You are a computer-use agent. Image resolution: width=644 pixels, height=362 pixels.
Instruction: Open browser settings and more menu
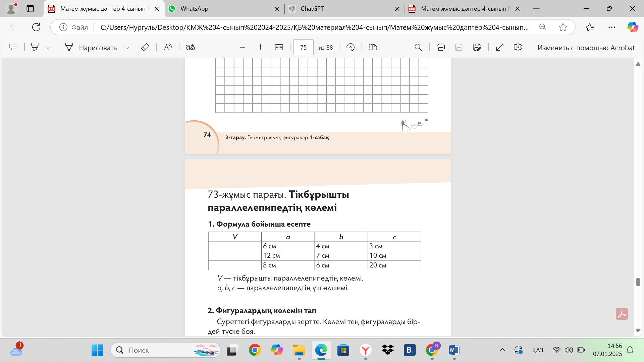coord(612,27)
